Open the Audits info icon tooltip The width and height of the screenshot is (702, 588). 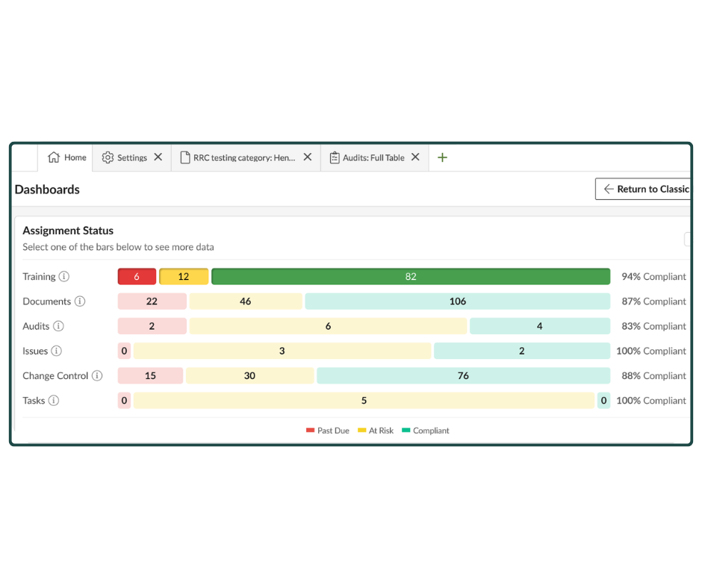click(58, 326)
